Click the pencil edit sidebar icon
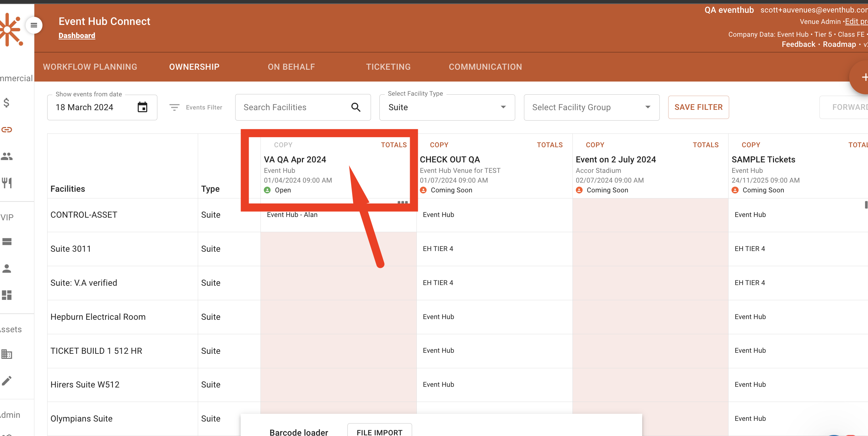 (x=7, y=380)
